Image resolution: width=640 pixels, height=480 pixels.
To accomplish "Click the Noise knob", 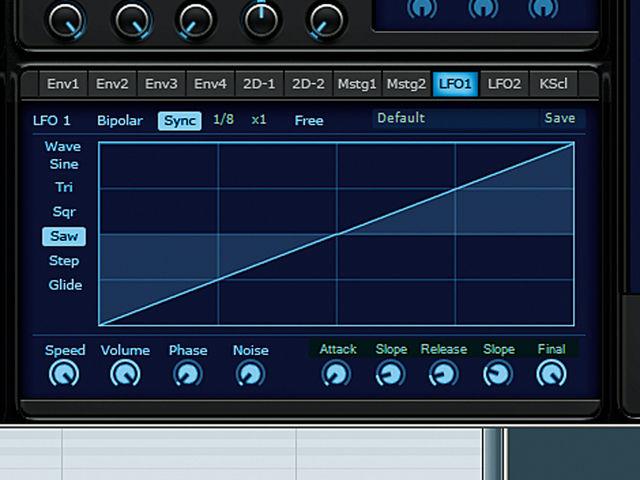I will [x=251, y=374].
